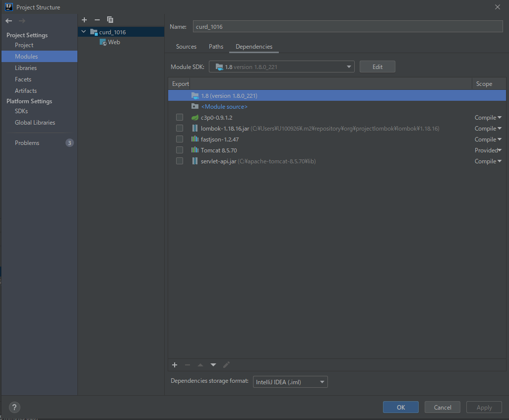The image size is (509, 420).
Task: Click the Tomcat 8.5.70 library icon
Action: 195,150
